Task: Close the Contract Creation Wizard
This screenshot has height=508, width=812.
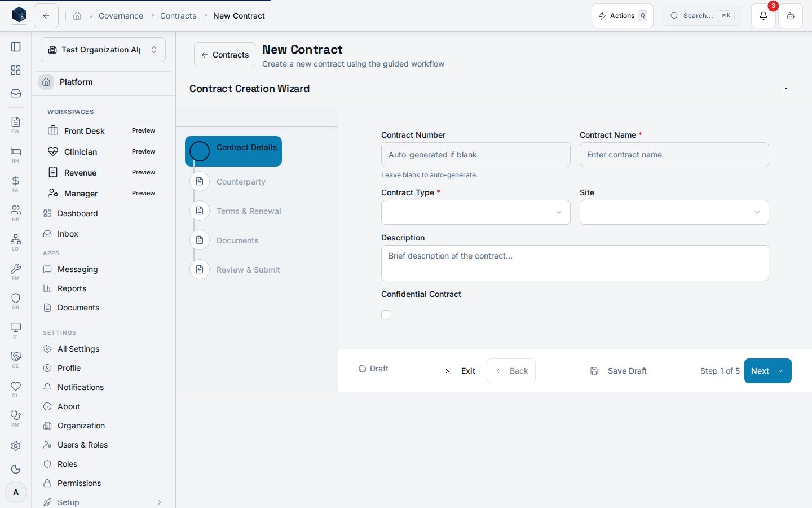Action: (786, 89)
